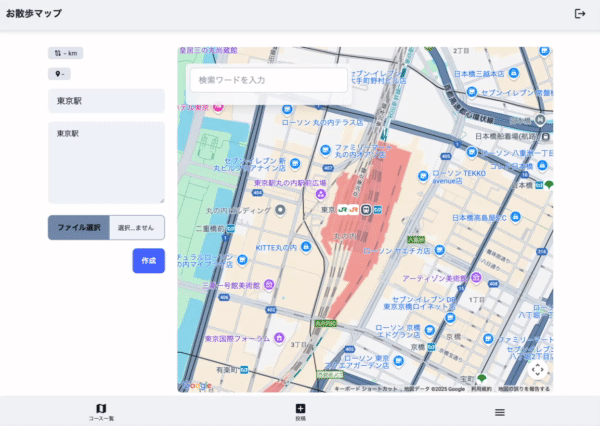Click the キーボード ショートカット link

(366, 389)
